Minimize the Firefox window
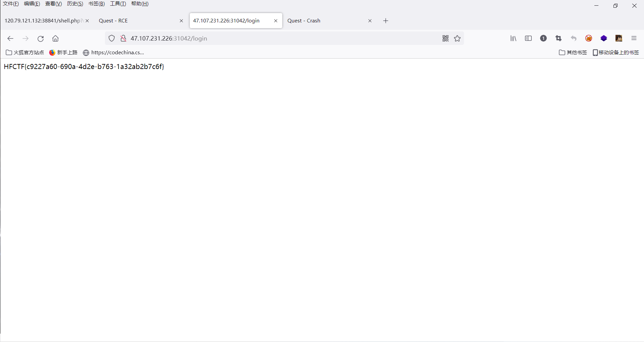The height and width of the screenshot is (342, 644). tap(596, 6)
